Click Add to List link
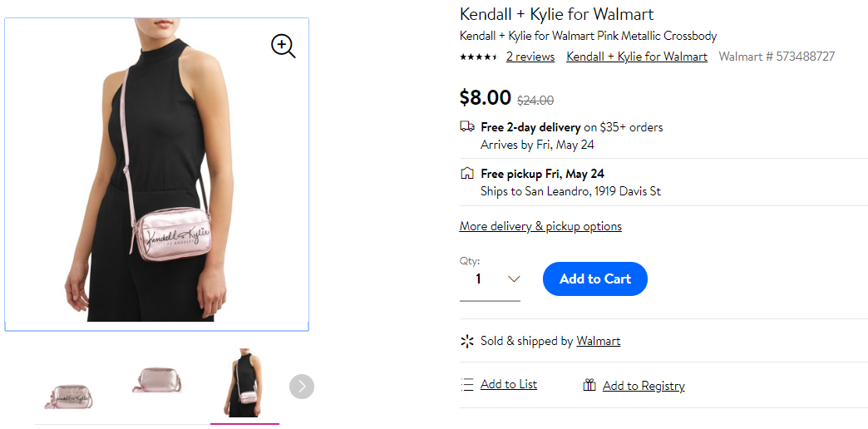The height and width of the screenshot is (429, 868). [509, 384]
